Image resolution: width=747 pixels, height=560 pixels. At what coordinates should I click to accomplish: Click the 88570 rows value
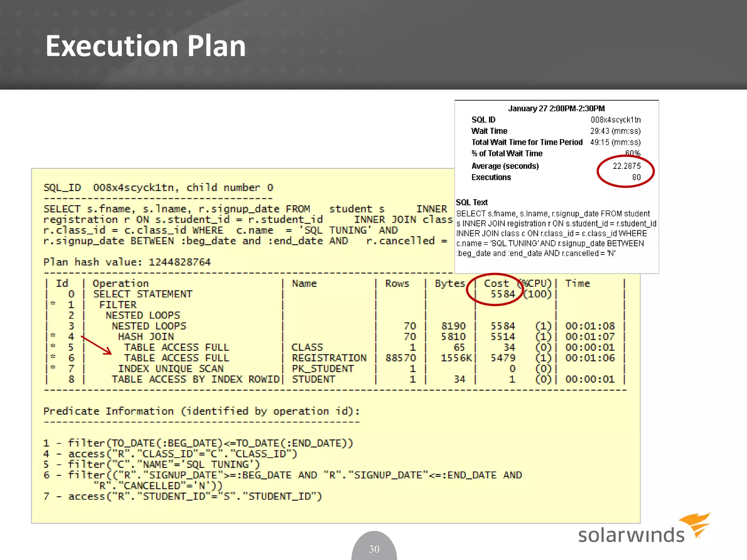click(x=400, y=358)
